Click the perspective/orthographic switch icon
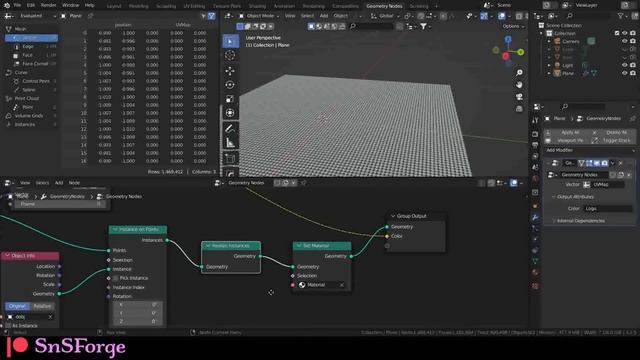640x360 pixels. (519, 109)
